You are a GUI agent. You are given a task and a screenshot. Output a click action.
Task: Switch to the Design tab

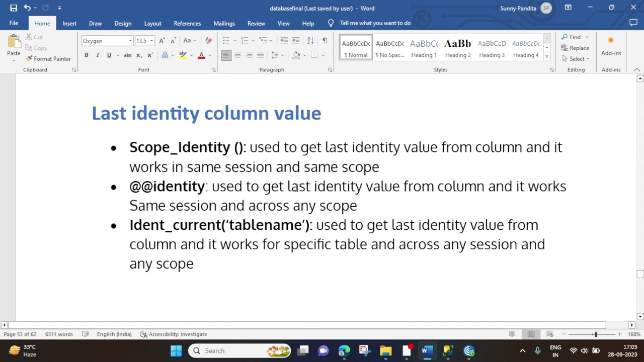pos(123,23)
